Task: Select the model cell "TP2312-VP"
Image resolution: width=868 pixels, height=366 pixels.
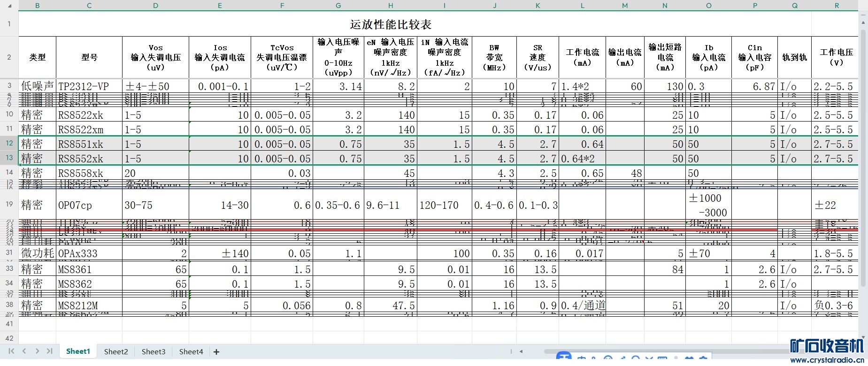Action: pos(89,86)
